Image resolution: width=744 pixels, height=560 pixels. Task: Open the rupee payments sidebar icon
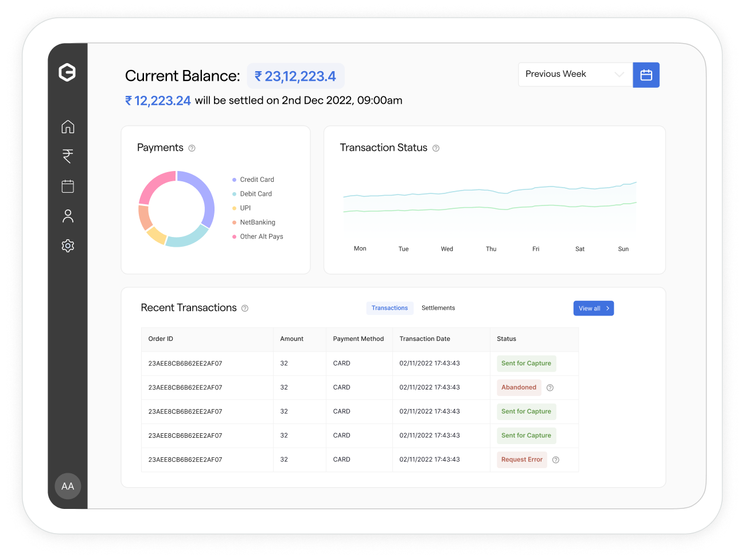68,156
